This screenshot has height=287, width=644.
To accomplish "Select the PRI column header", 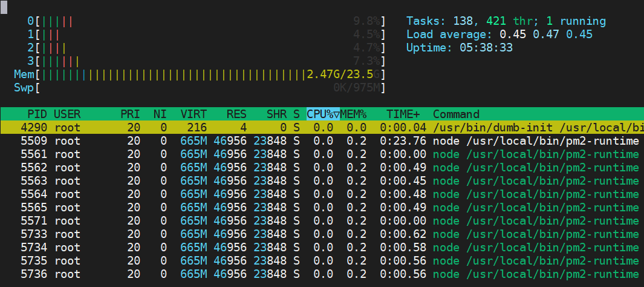I will point(129,114).
